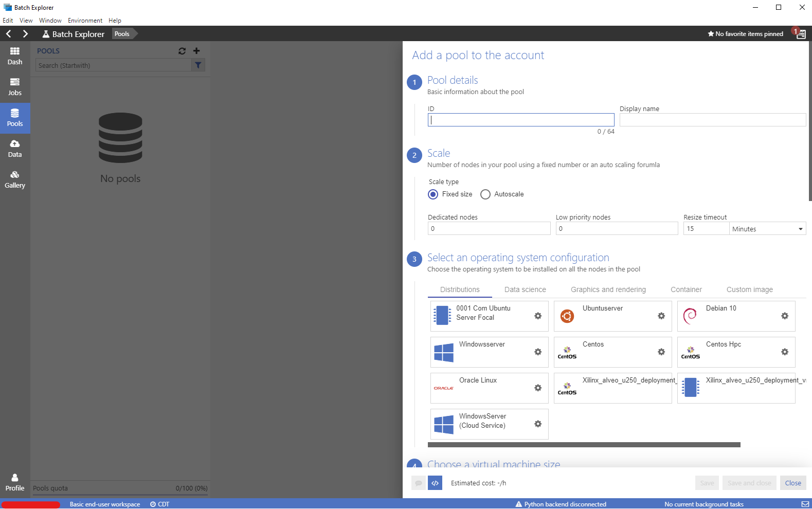Add a new pool with plus icon
Viewport: 812px width, 509px height.
pyautogui.click(x=196, y=51)
